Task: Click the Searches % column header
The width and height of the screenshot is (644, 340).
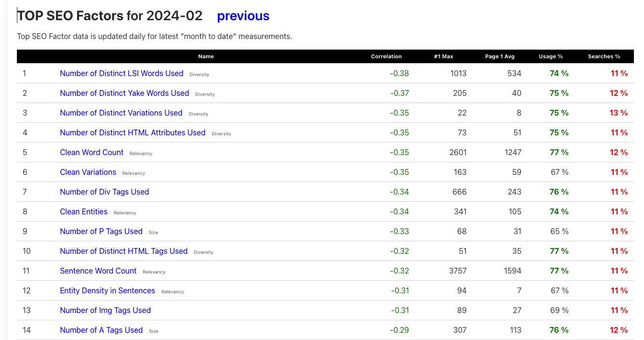Action: pyautogui.click(x=604, y=56)
